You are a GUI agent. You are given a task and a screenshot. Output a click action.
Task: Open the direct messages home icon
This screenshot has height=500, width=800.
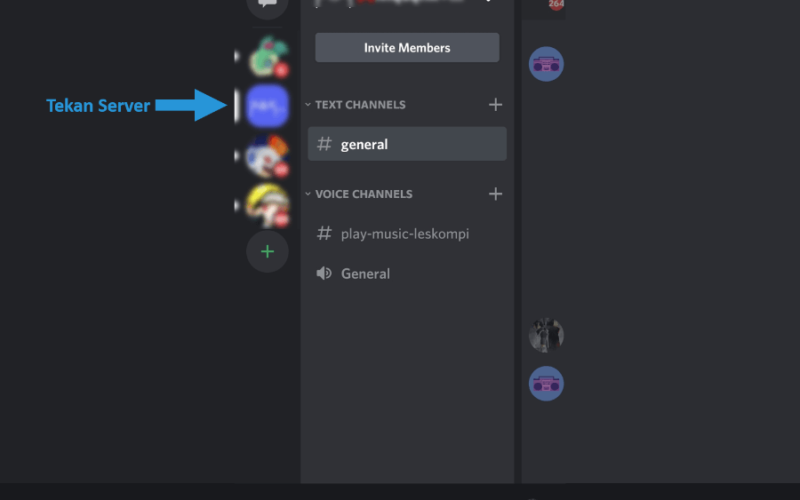coord(267,5)
